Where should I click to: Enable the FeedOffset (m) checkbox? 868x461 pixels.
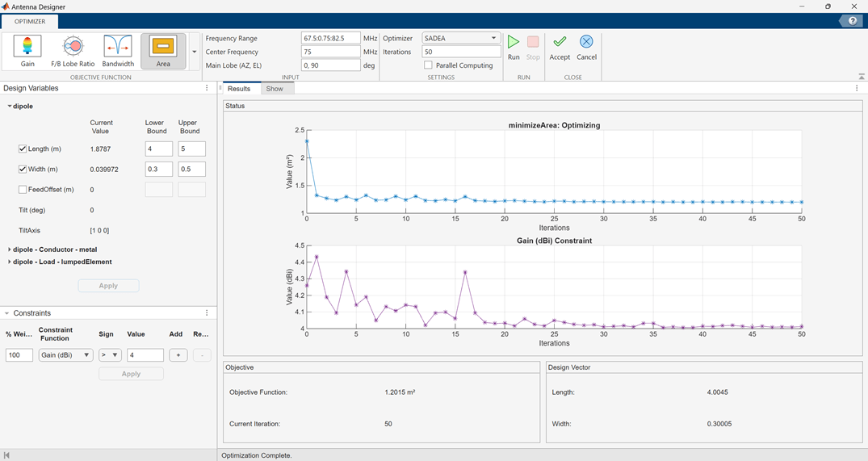(x=23, y=190)
